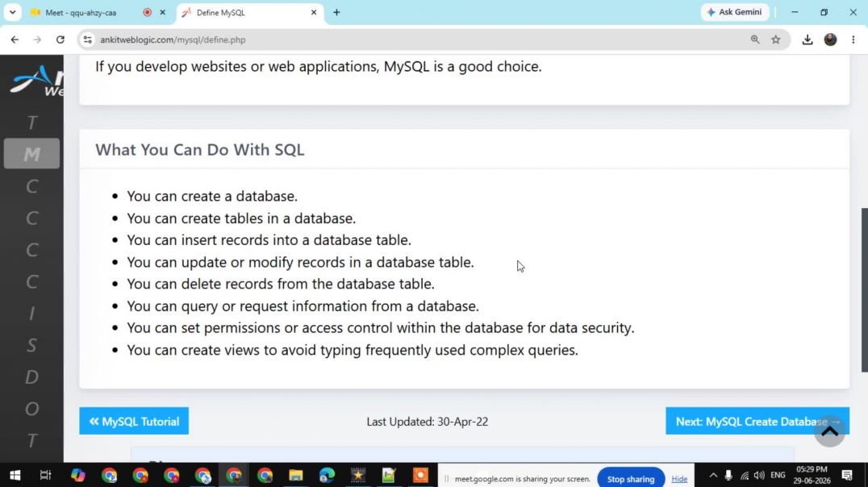This screenshot has width=868, height=487.
Task: Go back to the previous page
Action: tap(15, 40)
